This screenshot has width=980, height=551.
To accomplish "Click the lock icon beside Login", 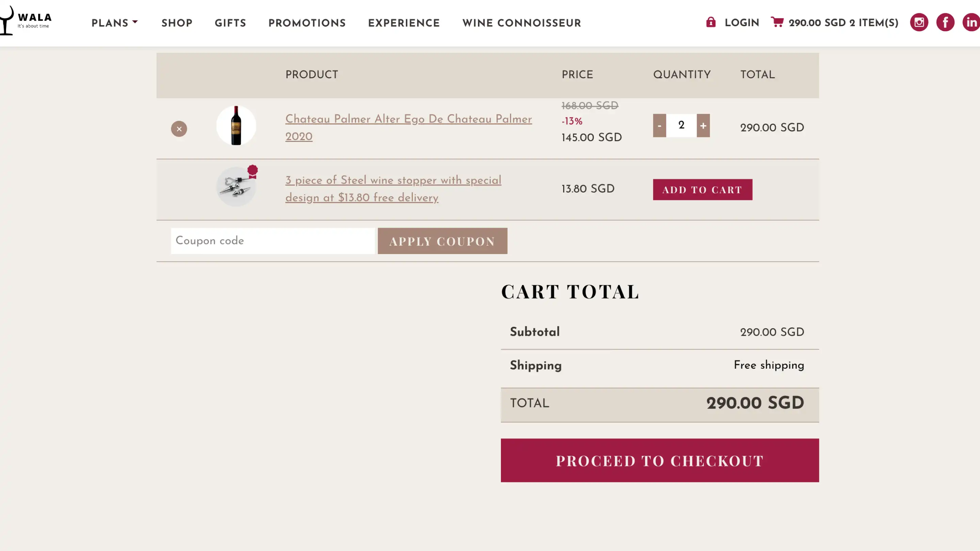I will pyautogui.click(x=710, y=22).
